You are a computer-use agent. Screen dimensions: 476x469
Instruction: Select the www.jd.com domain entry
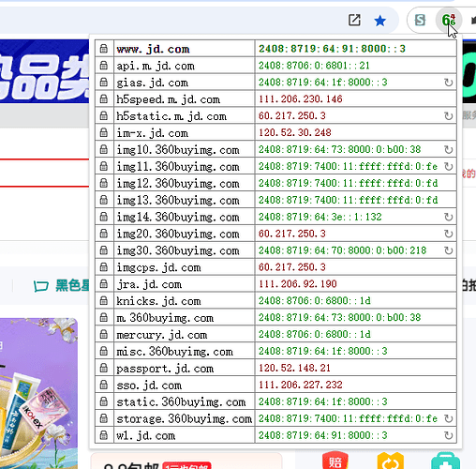coord(153,49)
